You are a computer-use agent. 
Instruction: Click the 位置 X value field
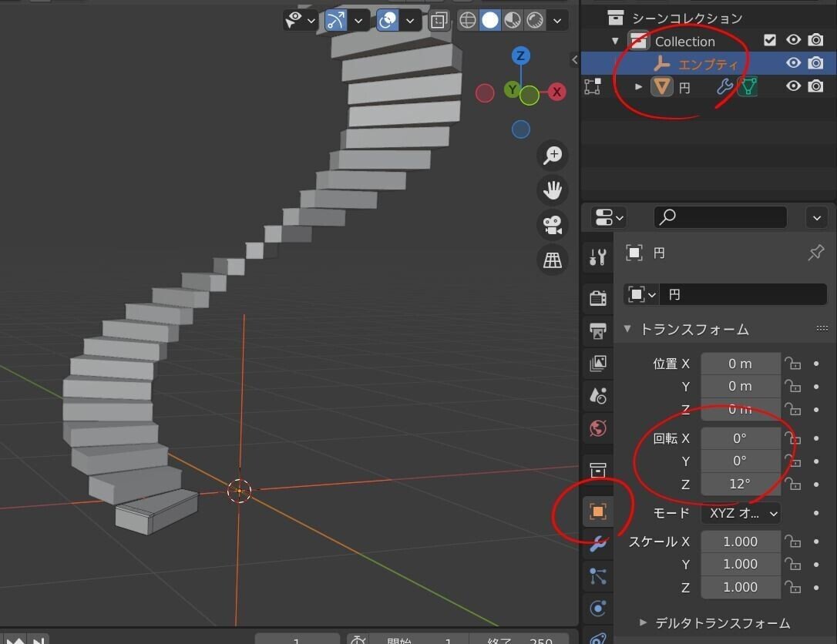click(741, 364)
